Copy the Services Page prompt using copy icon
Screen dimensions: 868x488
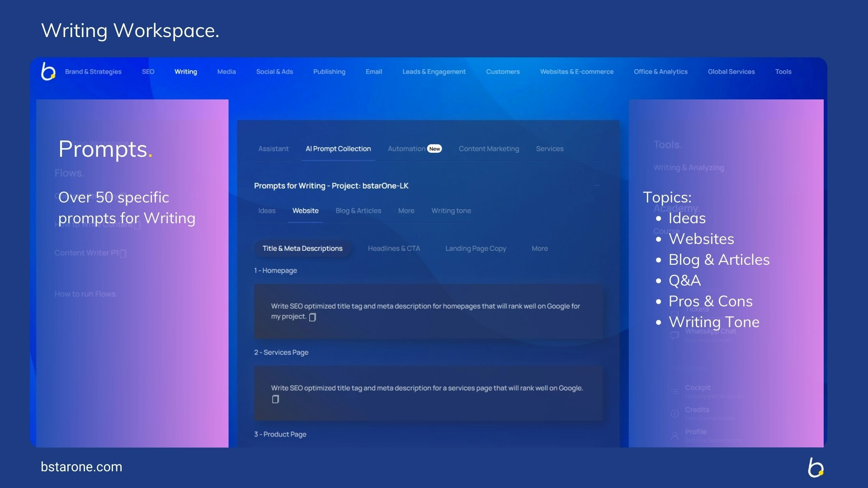[275, 399]
